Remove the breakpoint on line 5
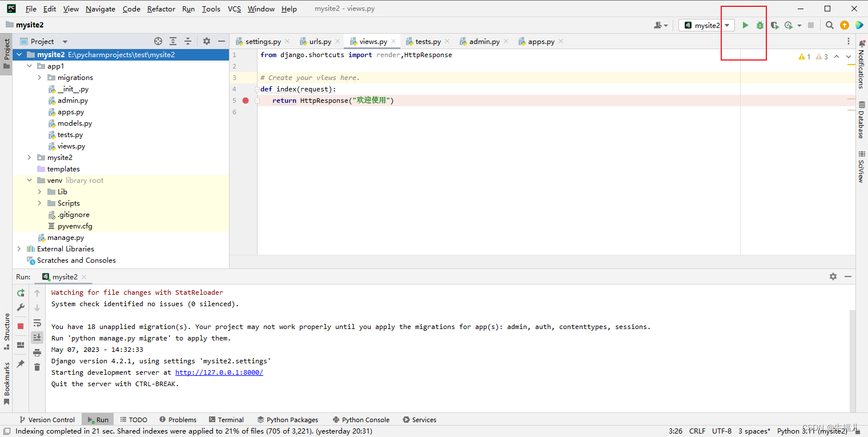868x437 pixels. (x=246, y=101)
